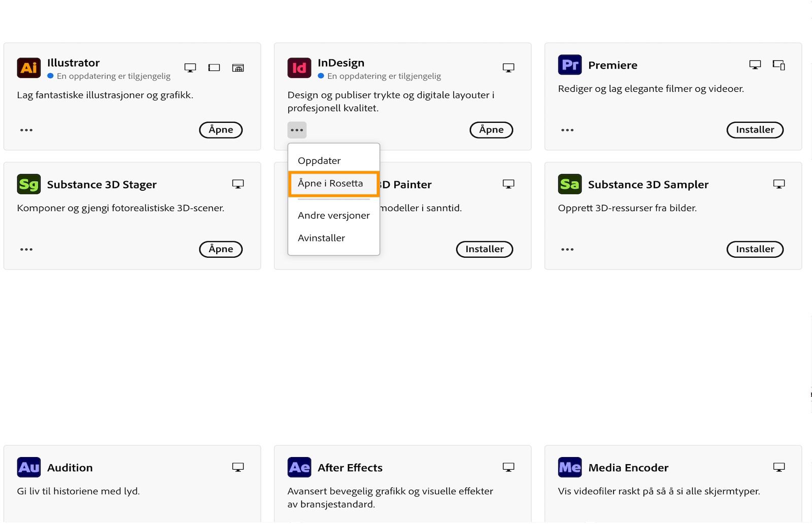Click Illustrator's tablet platform icon
The width and height of the screenshot is (812, 524).
(x=214, y=67)
